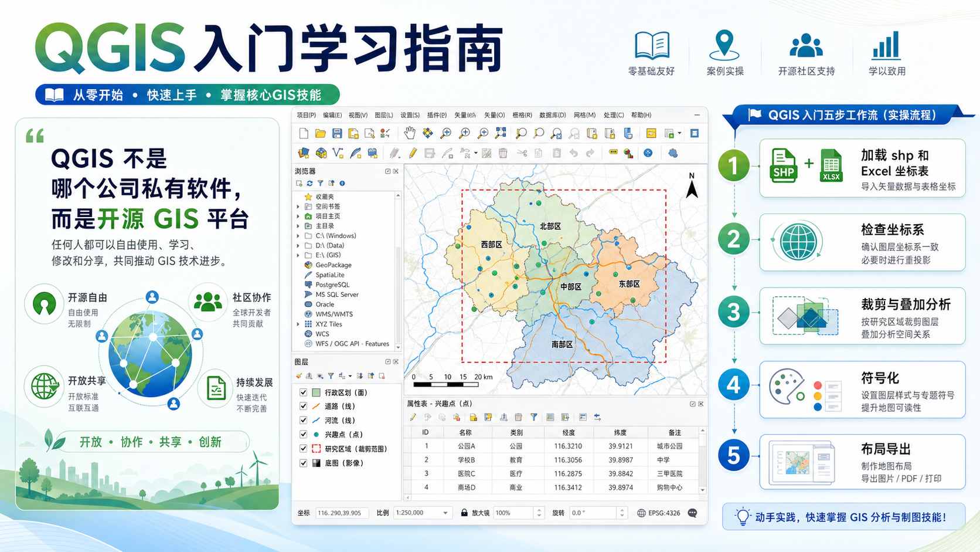The image size is (980, 552).
Task: Click the yellow New Map View icon
Action: (651, 133)
